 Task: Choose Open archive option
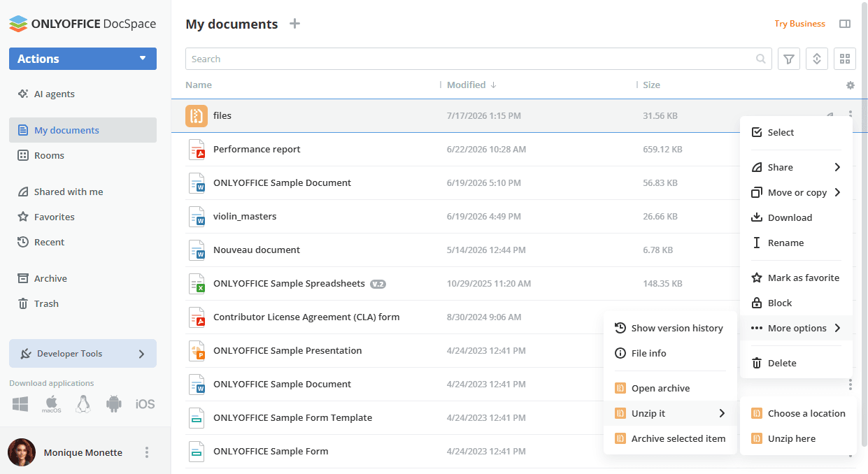pyautogui.click(x=670, y=388)
